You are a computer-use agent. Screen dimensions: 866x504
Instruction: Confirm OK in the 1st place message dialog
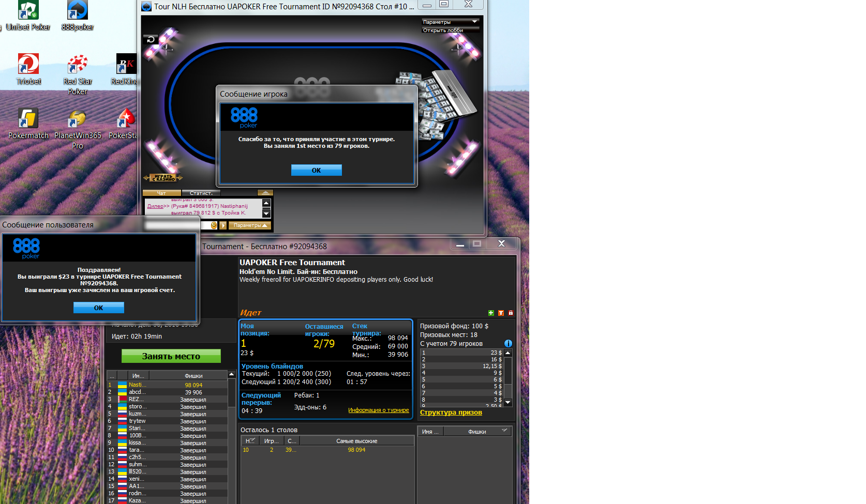(x=316, y=170)
